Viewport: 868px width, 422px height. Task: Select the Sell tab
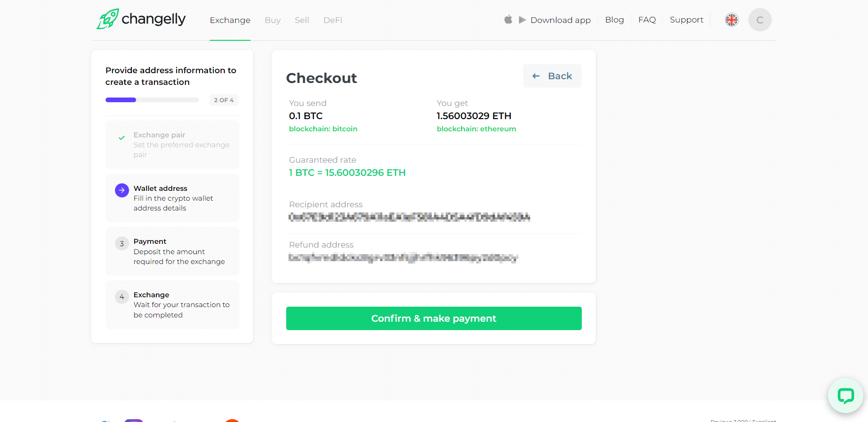click(302, 20)
